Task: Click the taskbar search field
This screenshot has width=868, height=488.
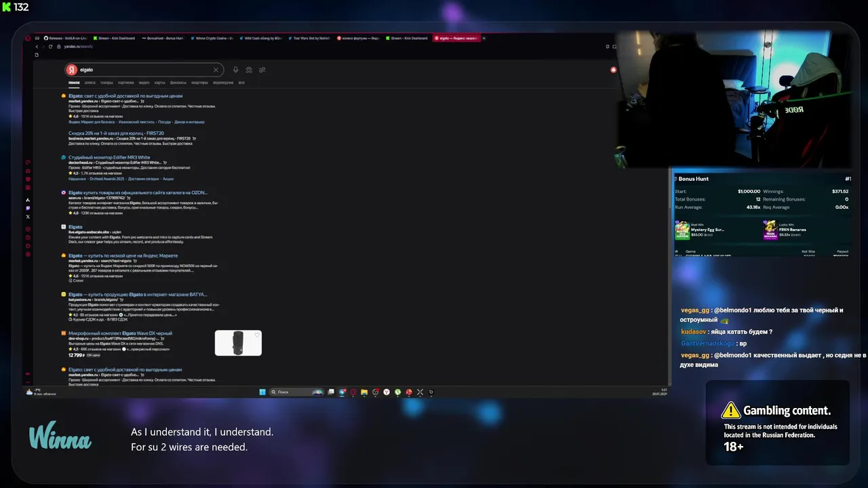Action: [x=297, y=392]
